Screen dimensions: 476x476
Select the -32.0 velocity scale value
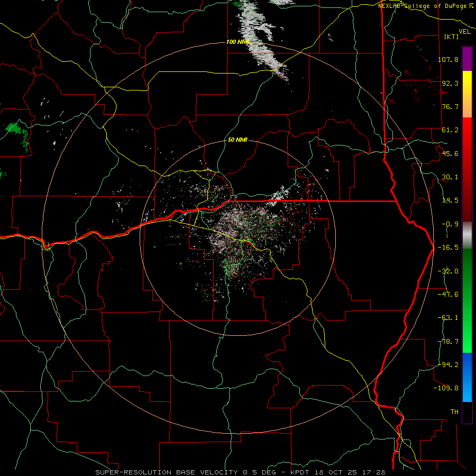[448, 271]
